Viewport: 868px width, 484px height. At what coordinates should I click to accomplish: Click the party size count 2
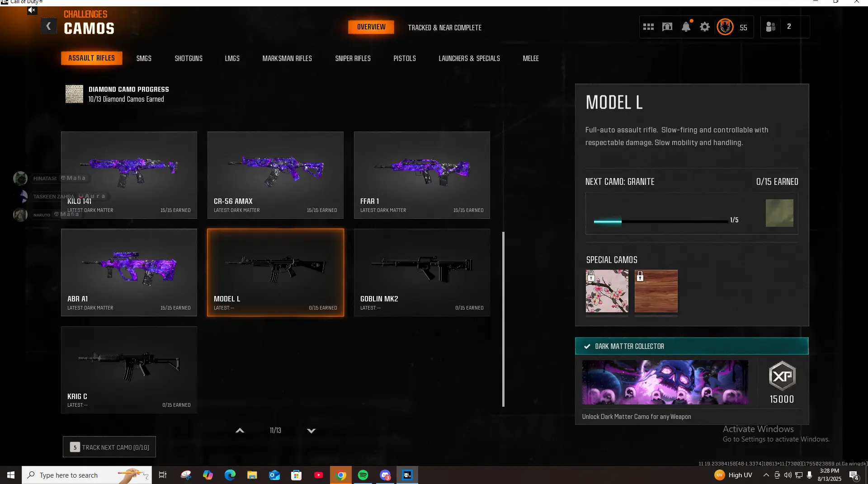(x=789, y=27)
